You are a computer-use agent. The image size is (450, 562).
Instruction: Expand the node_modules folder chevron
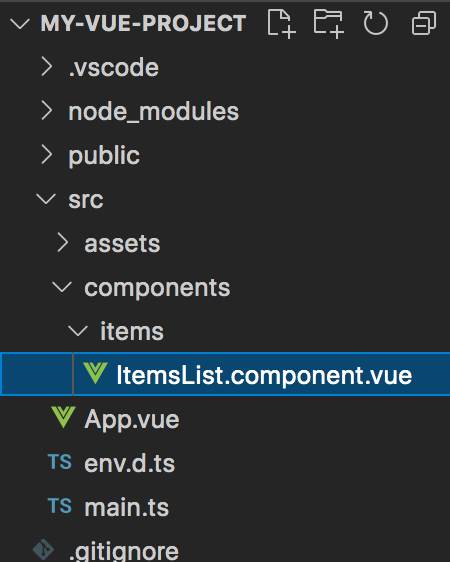coord(47,111)
